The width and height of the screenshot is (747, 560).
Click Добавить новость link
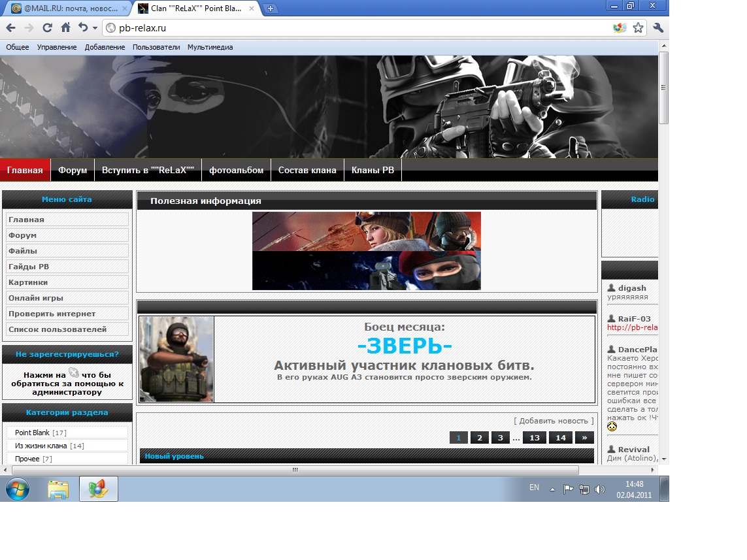click(x=554, y=421)
